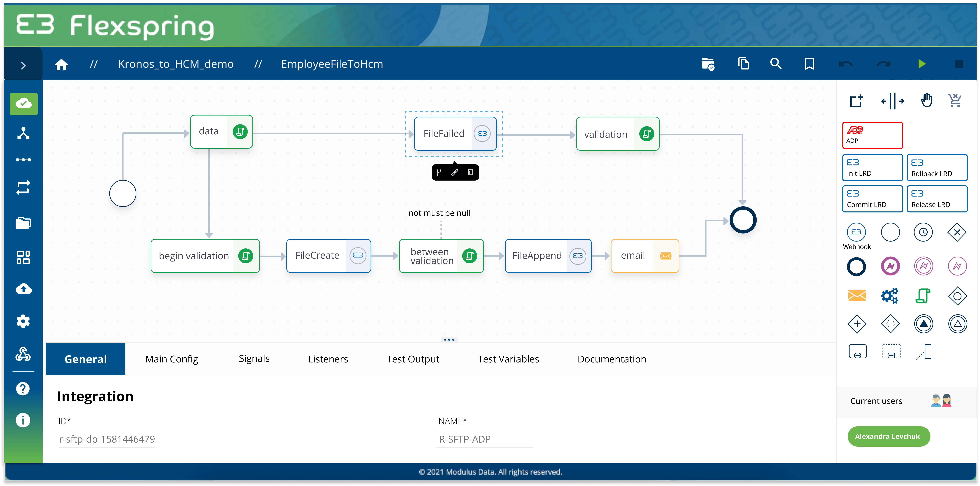Click the three connected dots sidebar icon
The image size is (980, 486).
coord(23,160)
